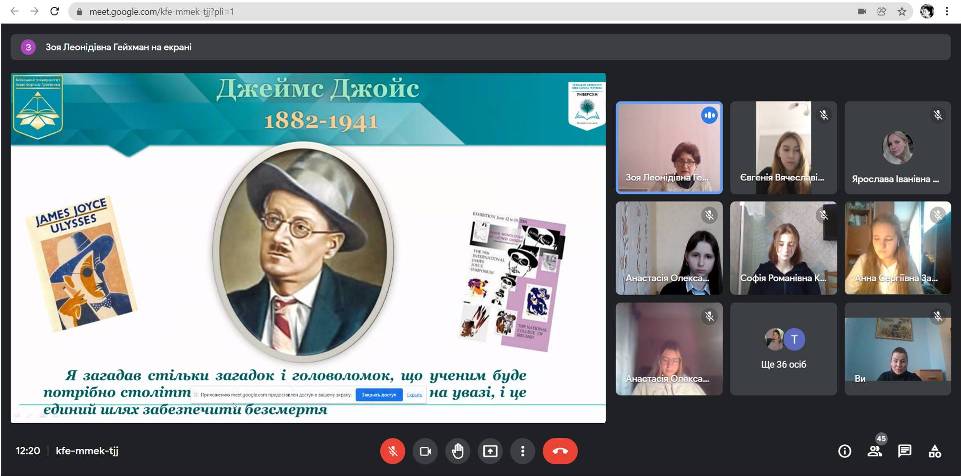Viewport: 961px width, 476px height.
Task: Click muted mic icon on Євгенія's tile
Action: [824, 115]
